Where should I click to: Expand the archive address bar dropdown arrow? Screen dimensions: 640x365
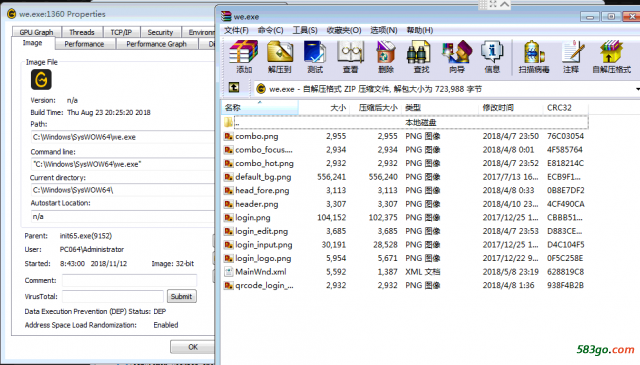[x=637, y=89]
